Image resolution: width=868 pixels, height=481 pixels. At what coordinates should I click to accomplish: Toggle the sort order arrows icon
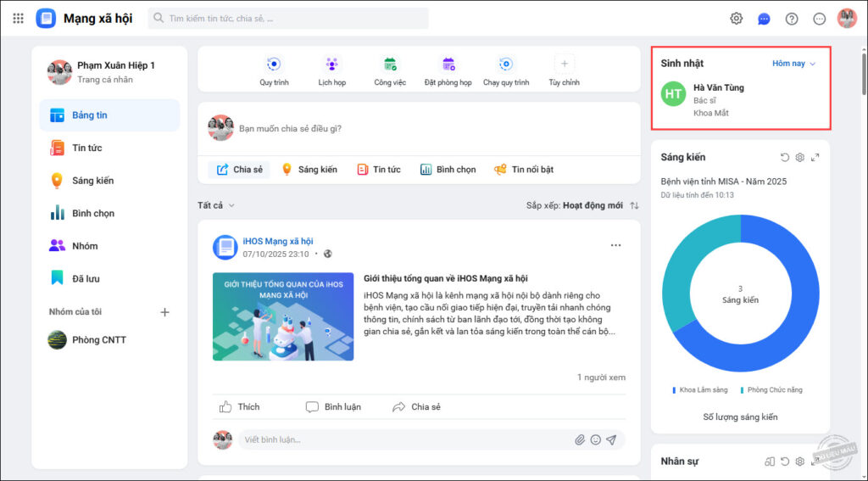point(634,205)
